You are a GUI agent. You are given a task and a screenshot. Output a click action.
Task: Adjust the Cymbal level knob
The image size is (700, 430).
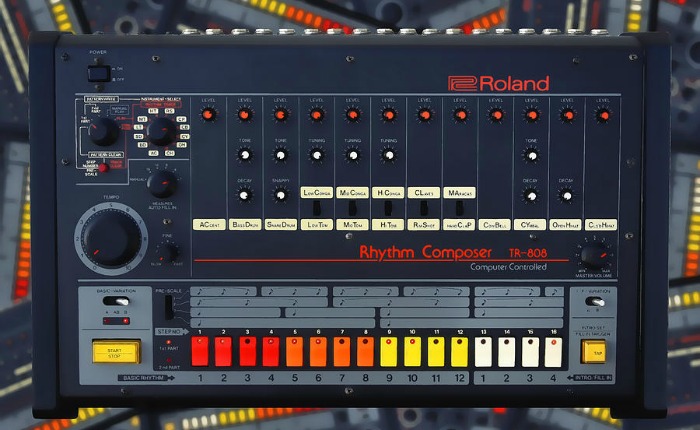[532, 115]
